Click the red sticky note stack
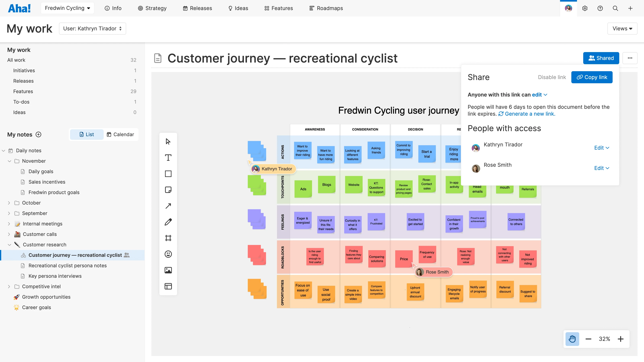The height and width of the screenshot is (362, 644). point(257,255)
